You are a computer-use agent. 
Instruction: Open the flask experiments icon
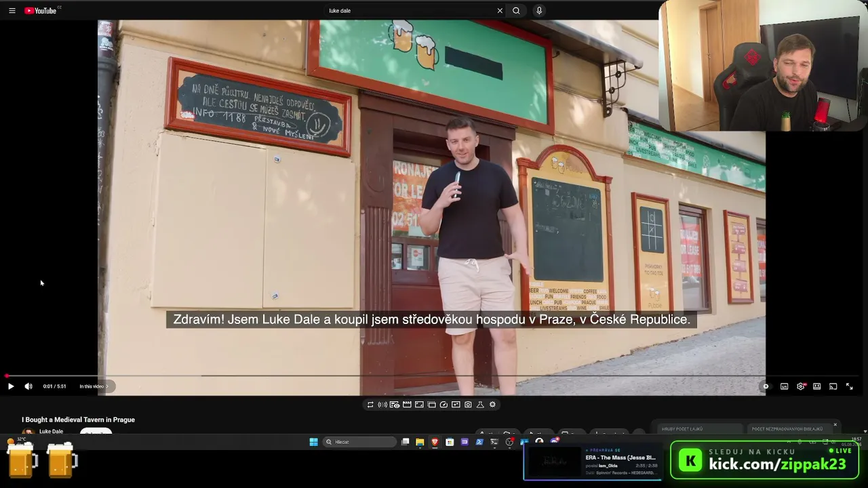(x=480, y=405)
